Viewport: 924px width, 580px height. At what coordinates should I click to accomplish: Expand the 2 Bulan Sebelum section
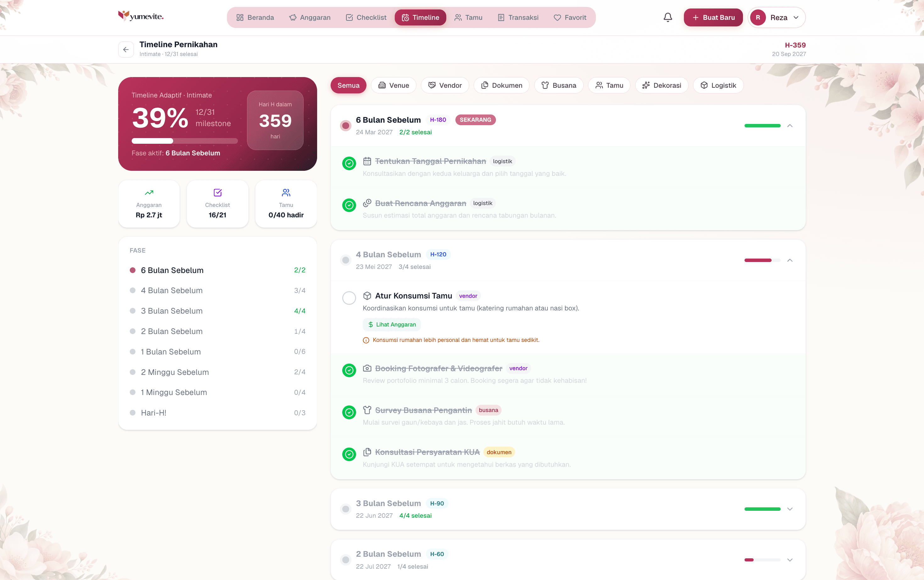coord(790,560)
